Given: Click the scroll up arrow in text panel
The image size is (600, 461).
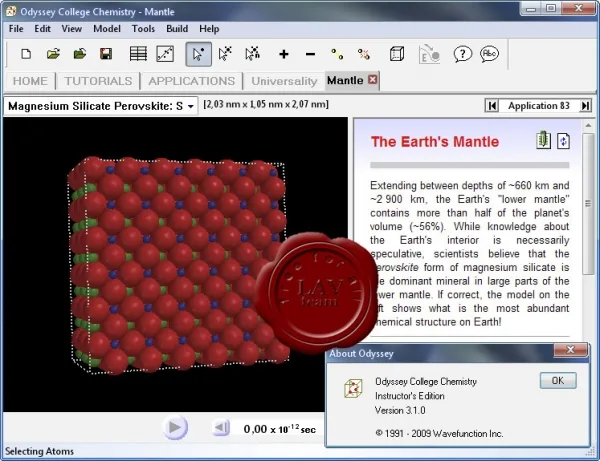Looking at the screenshot, I should point(588,125).
